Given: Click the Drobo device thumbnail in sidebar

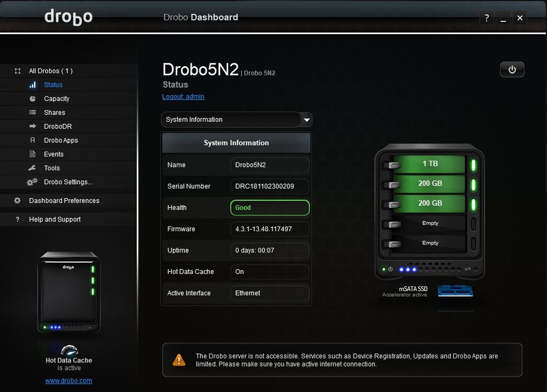Looking at the screenshot, I should tap(69, 292).
